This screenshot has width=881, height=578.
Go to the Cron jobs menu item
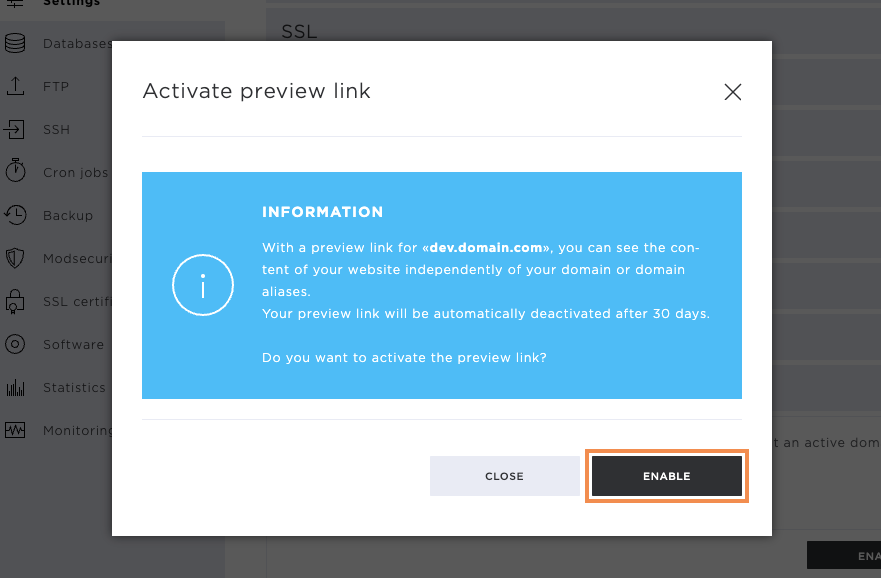pyautogui.click(x=75, y=172)
